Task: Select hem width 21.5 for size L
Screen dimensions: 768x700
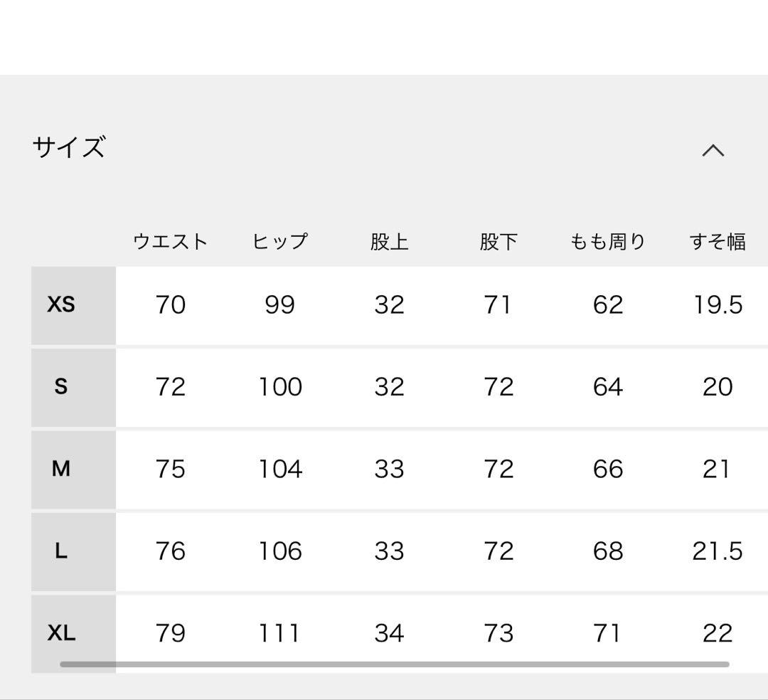Action: [717, 551]
